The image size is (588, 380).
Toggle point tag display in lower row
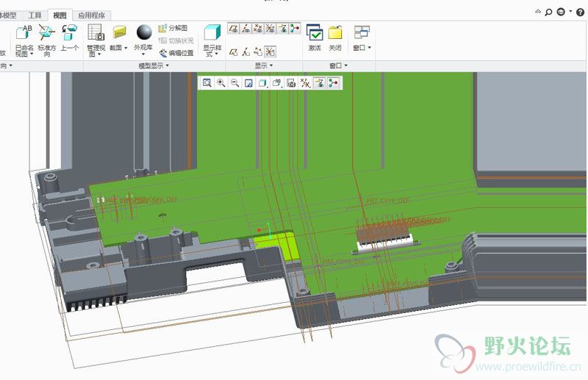[x=258, y=51]
